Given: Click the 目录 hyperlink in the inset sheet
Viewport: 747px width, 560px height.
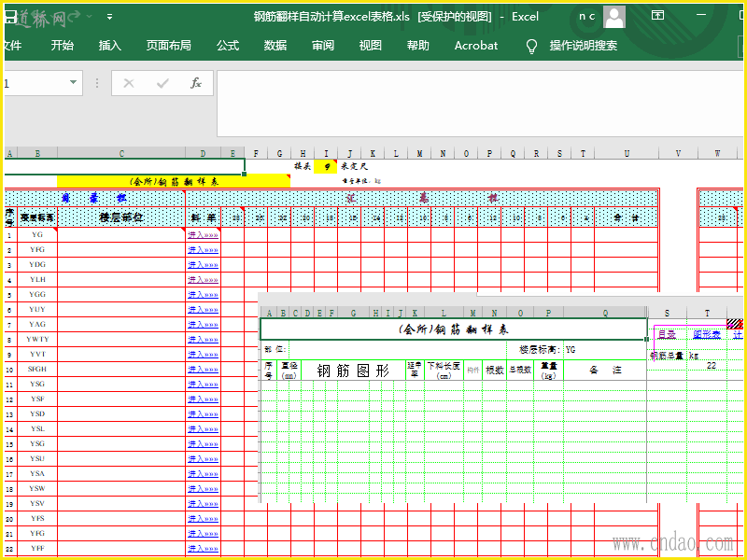Looking at the screenshot, I should point(667,334).
